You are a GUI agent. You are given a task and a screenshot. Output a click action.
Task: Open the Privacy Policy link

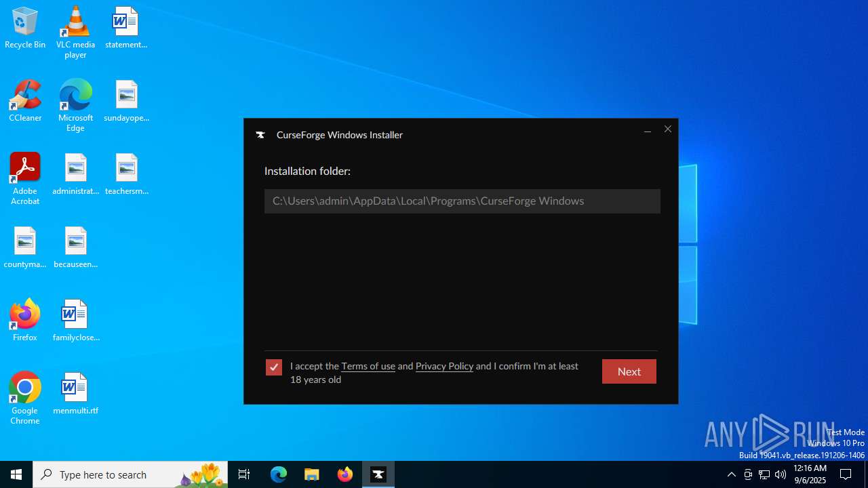pyautogui.click(x=444, y=366)
